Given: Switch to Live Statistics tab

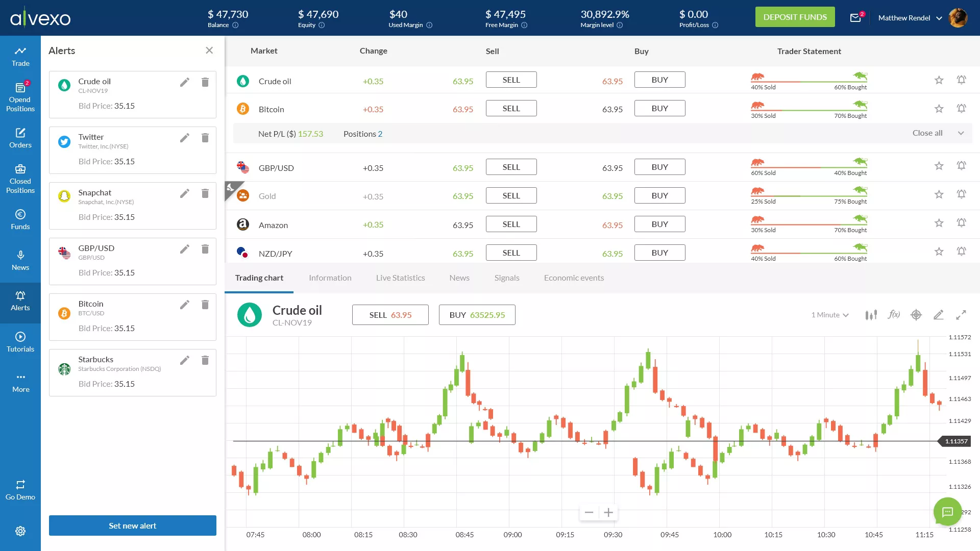Looking at the screenshot, I should (401, 278).
